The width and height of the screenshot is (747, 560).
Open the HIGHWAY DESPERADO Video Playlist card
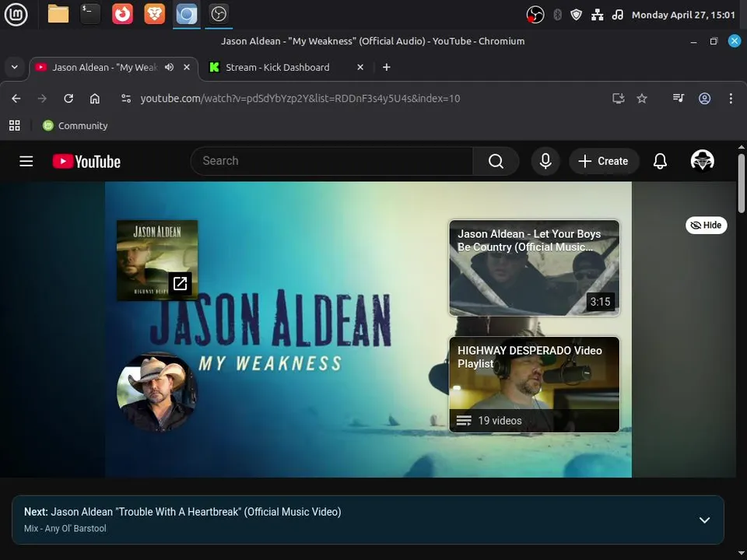click(534, 385)
